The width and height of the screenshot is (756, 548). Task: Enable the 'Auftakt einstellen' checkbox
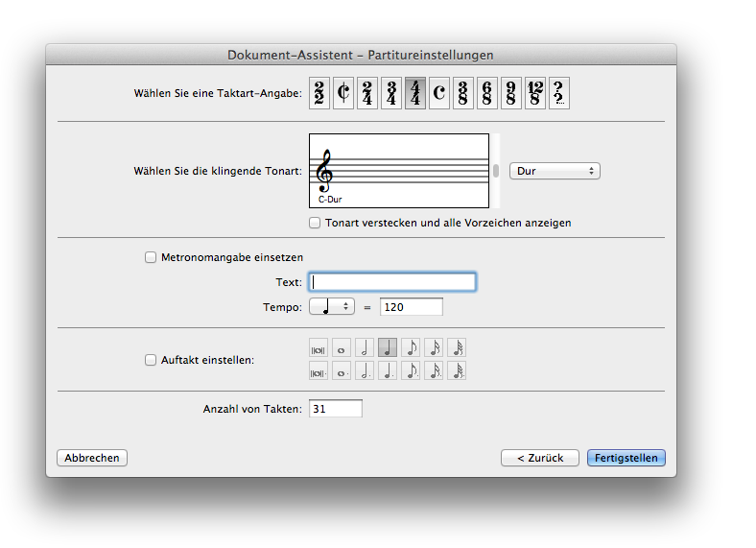(x=151, y=360)
